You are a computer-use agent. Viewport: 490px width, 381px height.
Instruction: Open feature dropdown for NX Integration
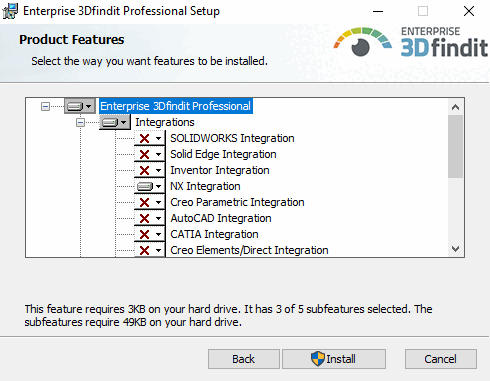(x=150, y=186)
